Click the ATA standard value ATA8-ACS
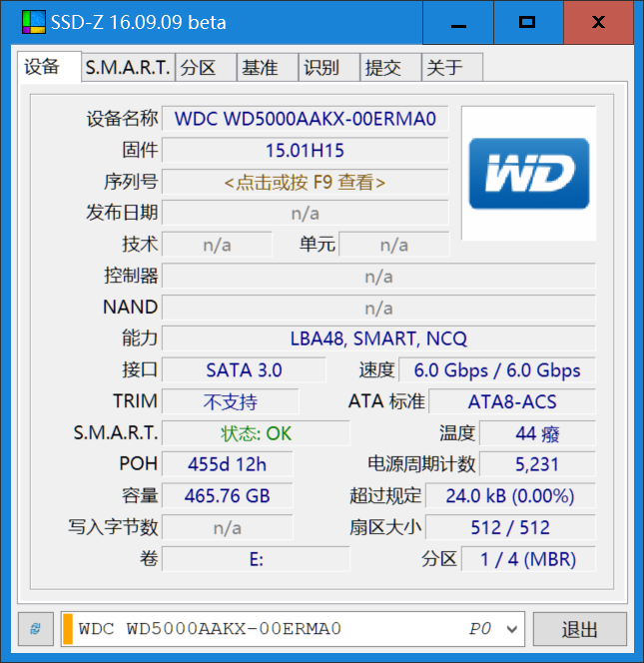The height and width of the screenshot is (663, 644). (512, 401)
